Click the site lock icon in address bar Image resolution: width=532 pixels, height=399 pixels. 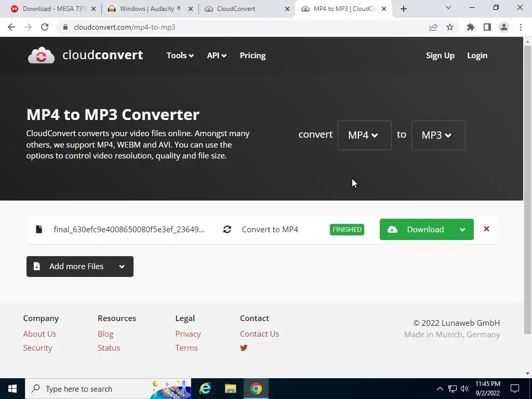(x=65, y=27)
